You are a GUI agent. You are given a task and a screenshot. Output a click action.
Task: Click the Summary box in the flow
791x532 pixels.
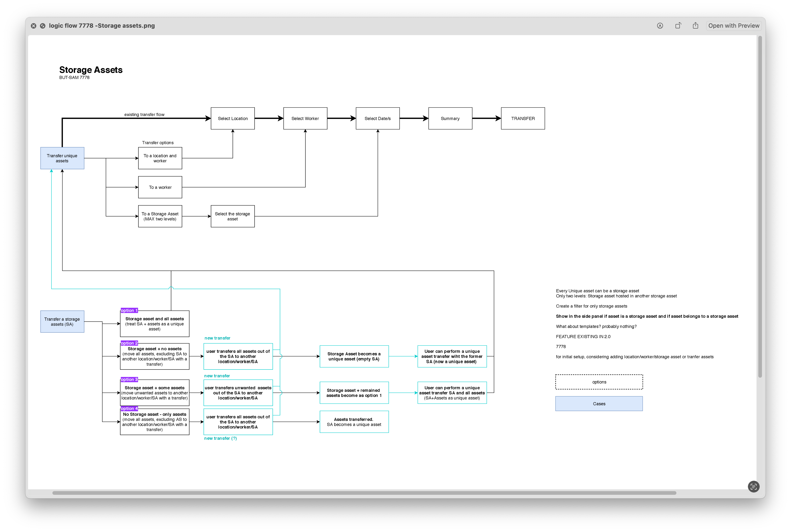[450, 118]
